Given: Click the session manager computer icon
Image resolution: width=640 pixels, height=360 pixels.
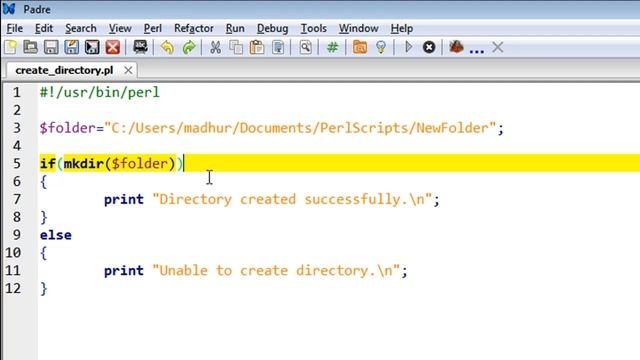Looking at the screenshot, I should tap(140, 47).
